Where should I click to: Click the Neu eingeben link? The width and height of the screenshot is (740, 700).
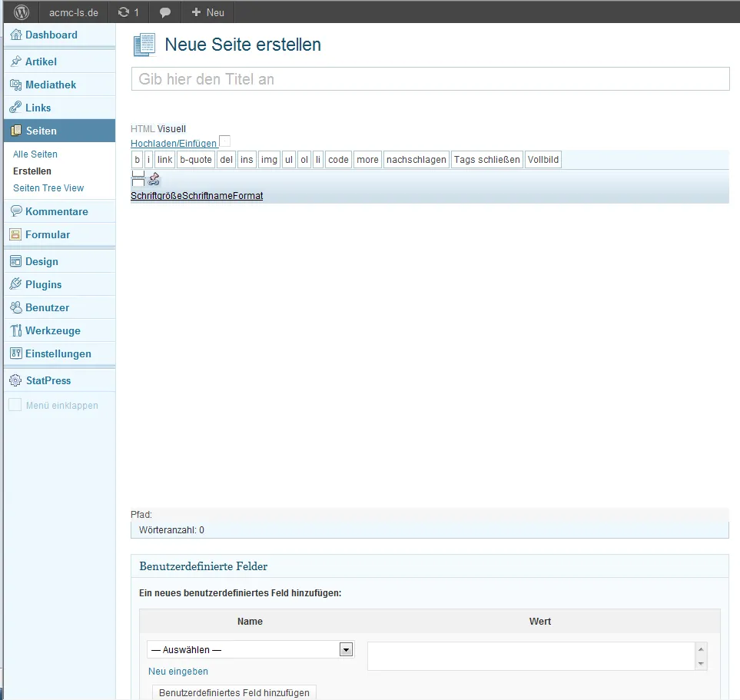[178, 672]
